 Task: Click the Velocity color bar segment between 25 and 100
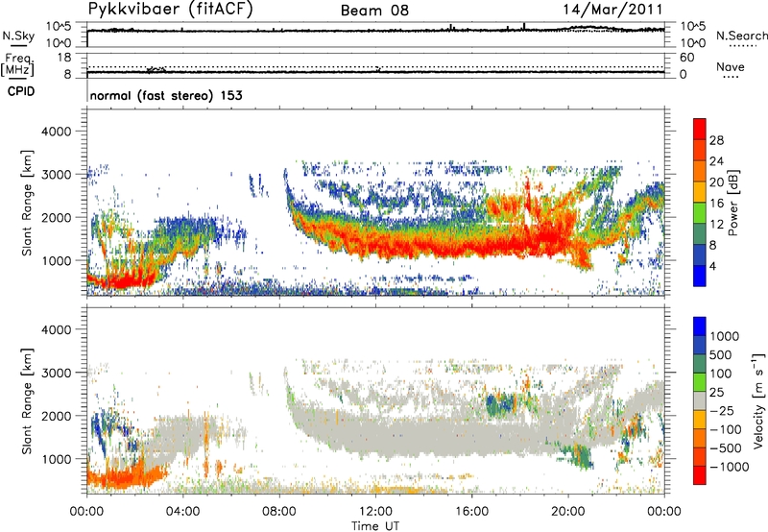pyautogui.click(x=700, y=382)
